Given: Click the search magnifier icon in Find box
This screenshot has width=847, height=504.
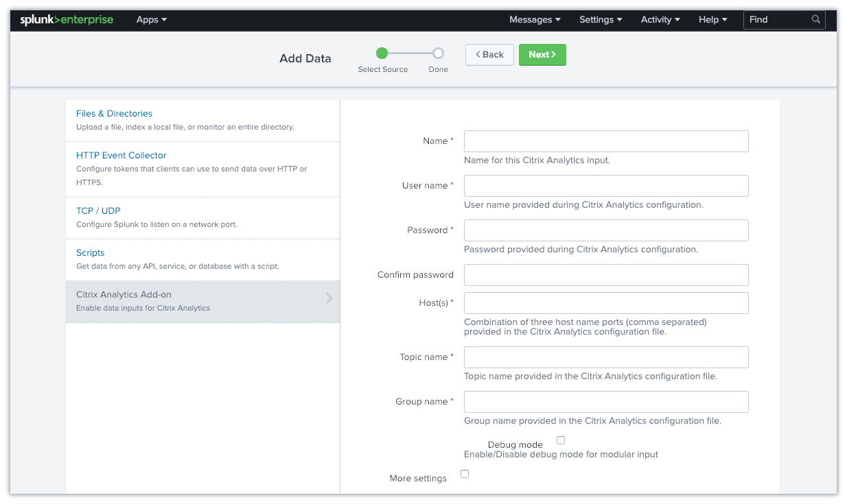Looking at the screenshot, I should click(816, 19).
